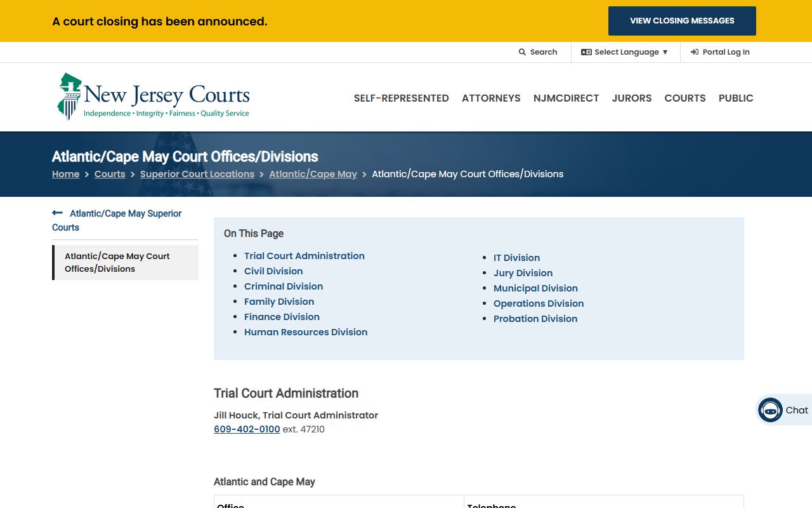Jump to Probation Division section
The image size is (812, 508).
[535, 319]
